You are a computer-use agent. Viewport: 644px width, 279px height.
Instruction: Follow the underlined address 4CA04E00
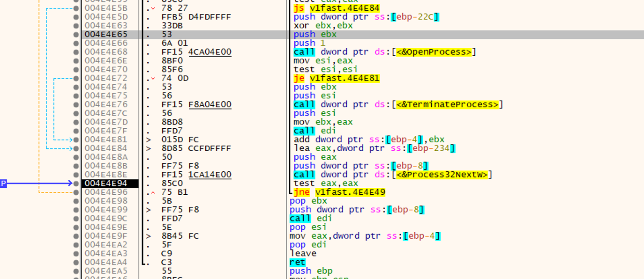tap(210, 51)
